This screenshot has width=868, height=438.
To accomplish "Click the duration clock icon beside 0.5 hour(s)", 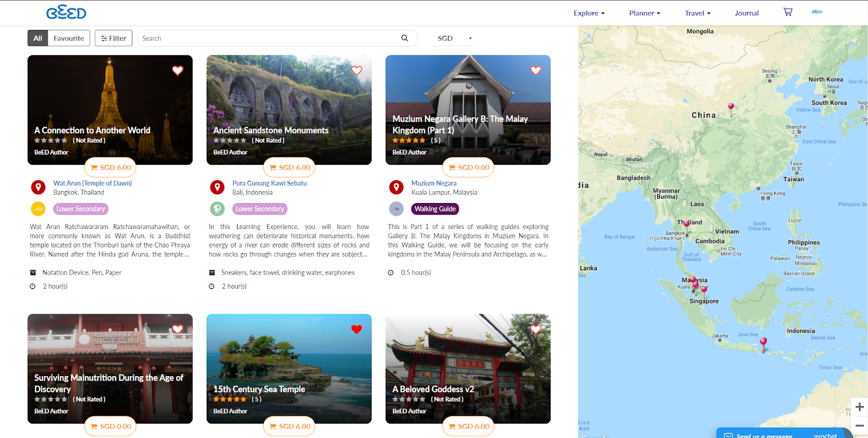I will point(391,273).
